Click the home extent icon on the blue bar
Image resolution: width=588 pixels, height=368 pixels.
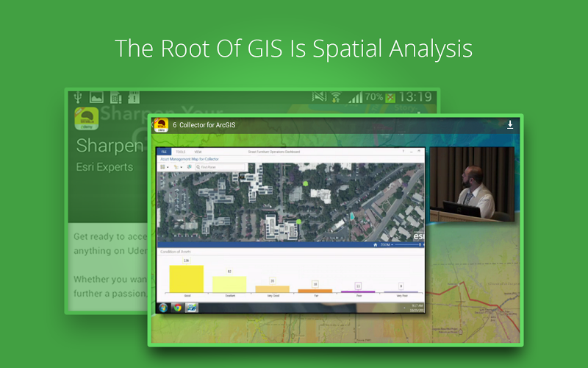click(375, 245)
